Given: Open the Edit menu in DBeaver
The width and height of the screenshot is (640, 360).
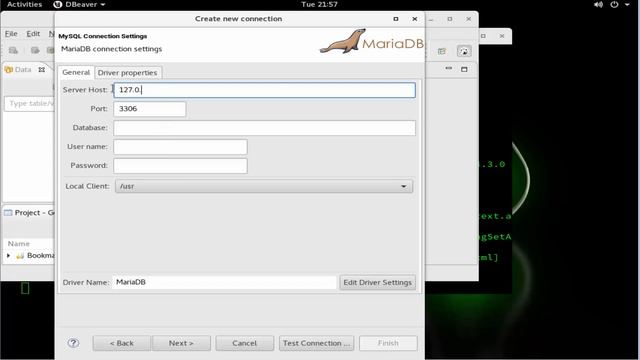Looking at the screenshot, I should tap(33, 34).
